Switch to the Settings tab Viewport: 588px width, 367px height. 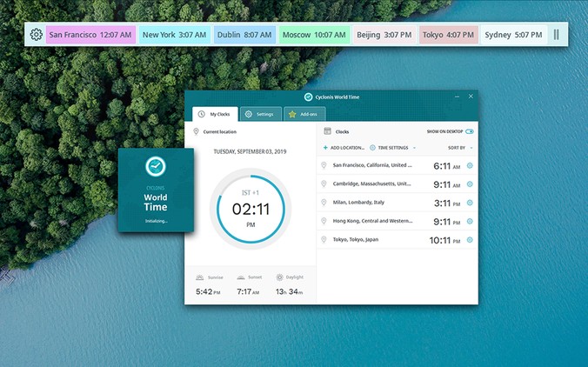(259, 114)
